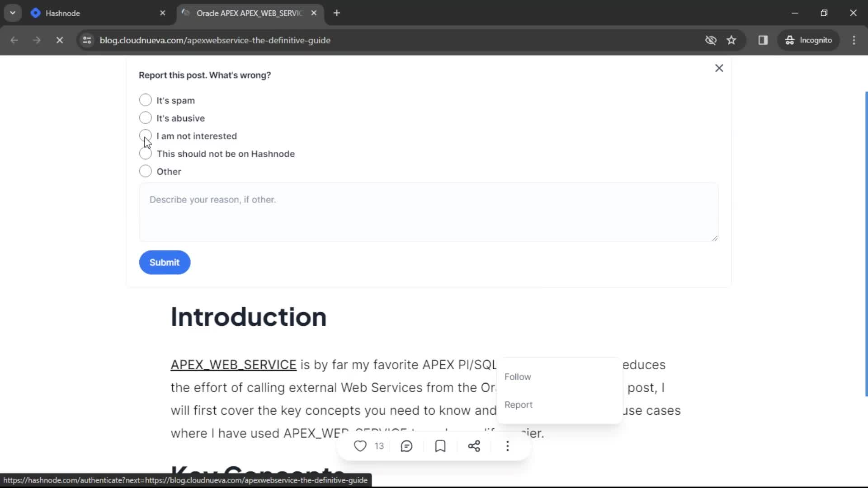Select the 'It's spam' radio button
Viewport: 868px width, 488px height.
(x=145, y=100)
